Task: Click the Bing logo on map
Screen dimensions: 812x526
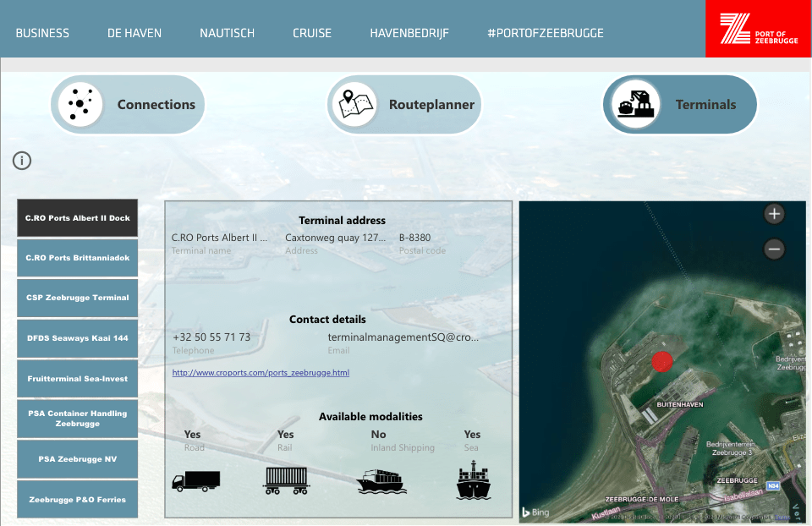Action: pyautogui.click(x=535, y=512)
